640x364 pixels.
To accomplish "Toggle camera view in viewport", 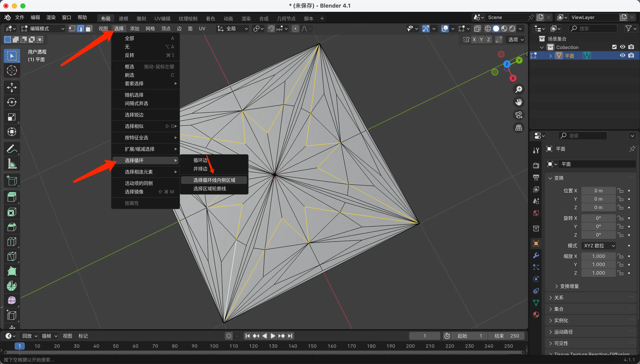I will (x=519, y=115).
